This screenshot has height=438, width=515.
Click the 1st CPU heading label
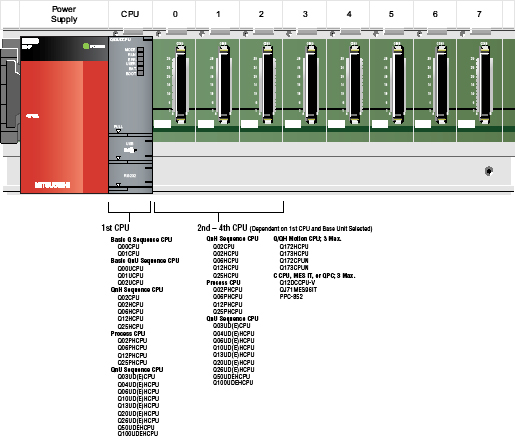pyautogui.click(x=115, y=228)
